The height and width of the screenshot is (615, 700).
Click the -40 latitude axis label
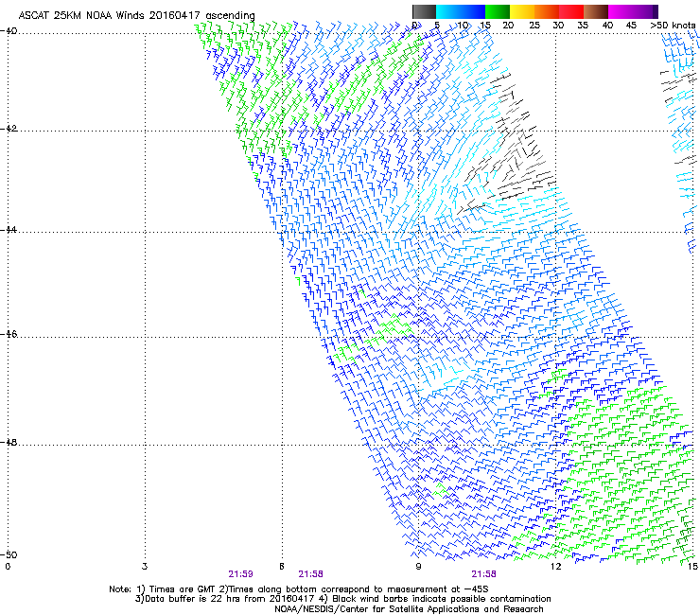(9, 31)
